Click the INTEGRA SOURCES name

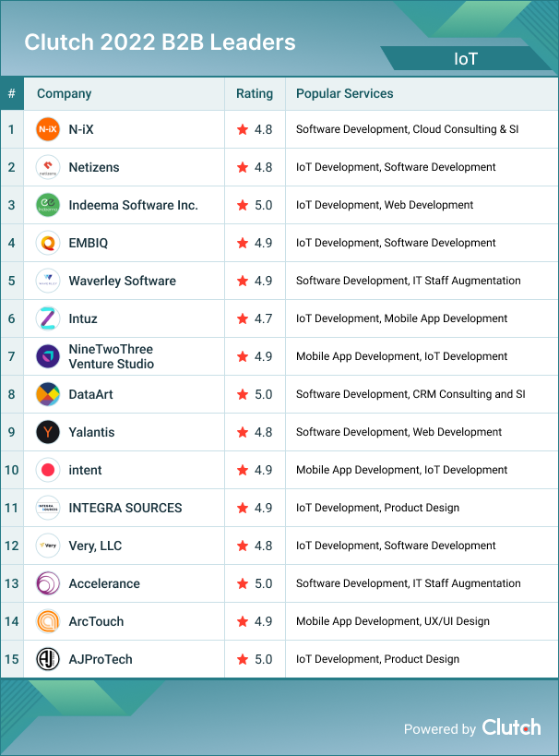(x=125, y=508)
